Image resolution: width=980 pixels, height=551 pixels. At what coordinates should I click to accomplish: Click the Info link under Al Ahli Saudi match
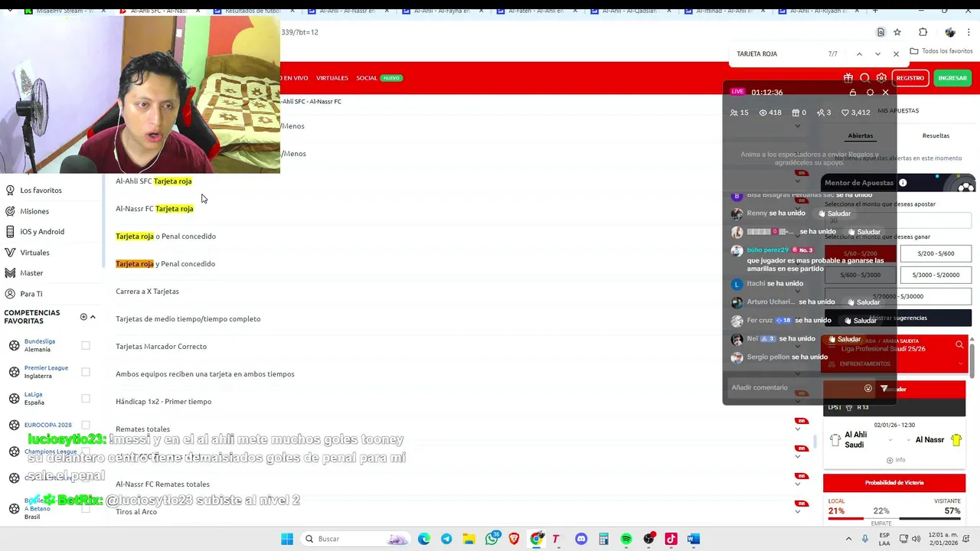(895, 460)
